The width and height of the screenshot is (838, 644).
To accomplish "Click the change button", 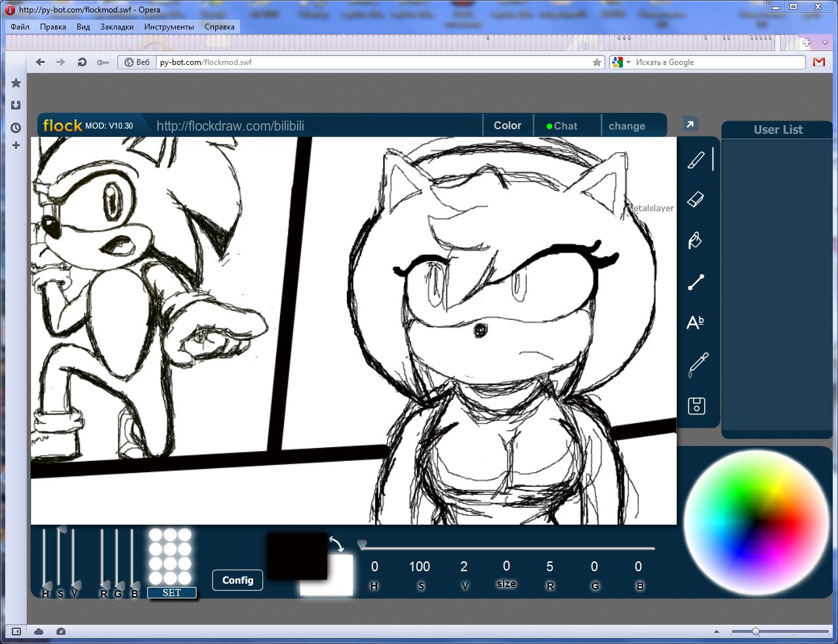I will tap(627, 126).
